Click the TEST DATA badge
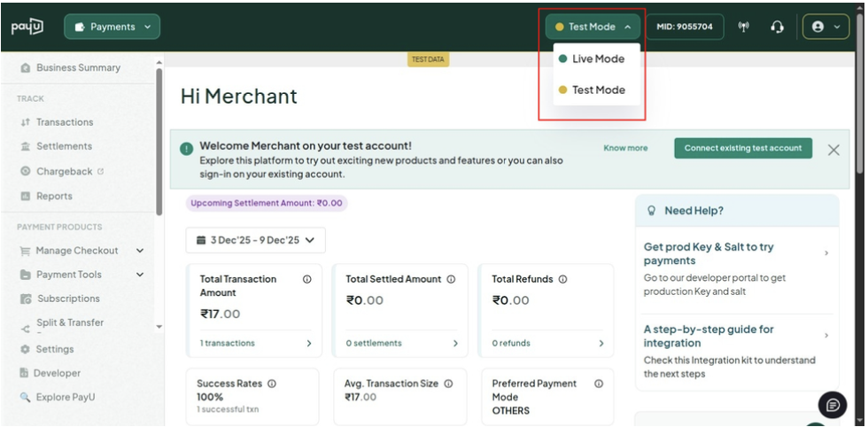 point(428,59)
